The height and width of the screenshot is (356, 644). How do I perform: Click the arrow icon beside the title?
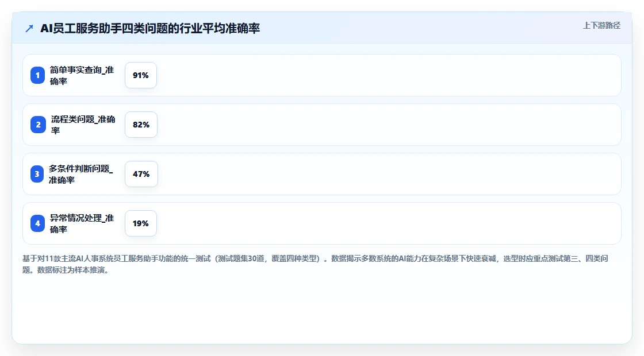(x=29, y=28)
